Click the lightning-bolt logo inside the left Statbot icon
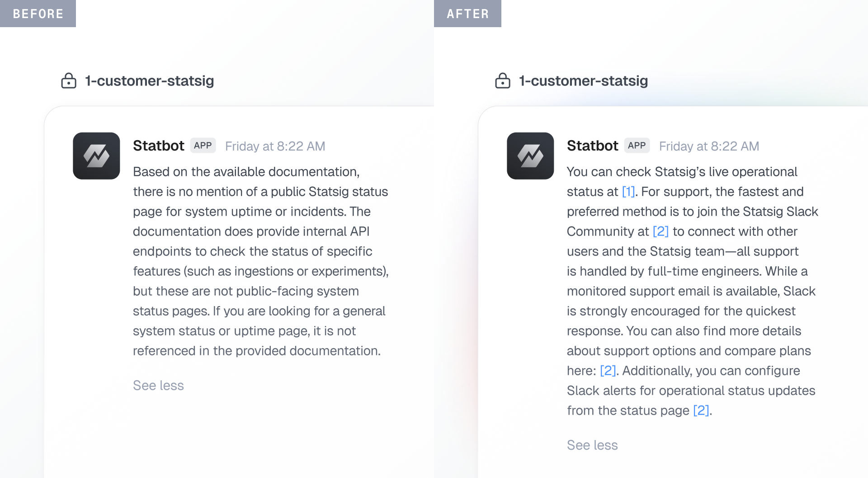Image resolution: width=868 pixels, height=478 pixels. [96, 156]
